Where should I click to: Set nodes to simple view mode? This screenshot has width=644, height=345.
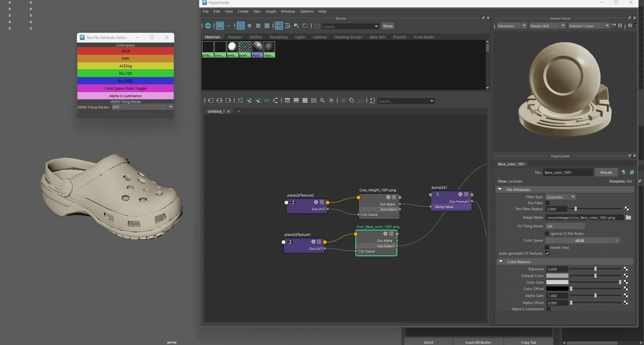point(287,101)
